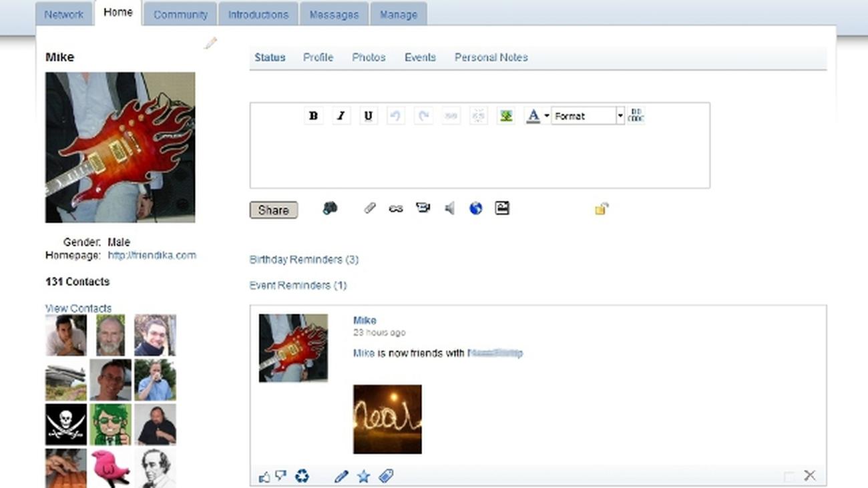Set location with the globe icon
Screen dimensions: 868x488
coord(475,209)
